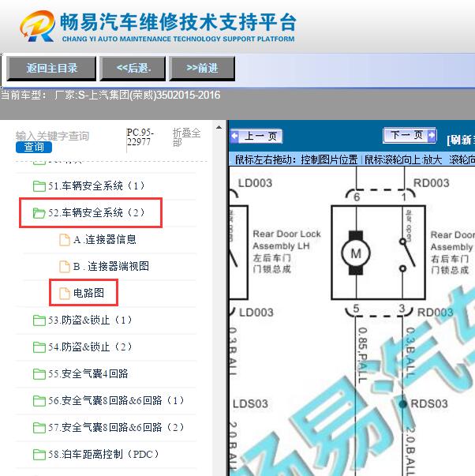Click folder icon of 54.防盗&锁止（2）

click(x=39, y=347)
